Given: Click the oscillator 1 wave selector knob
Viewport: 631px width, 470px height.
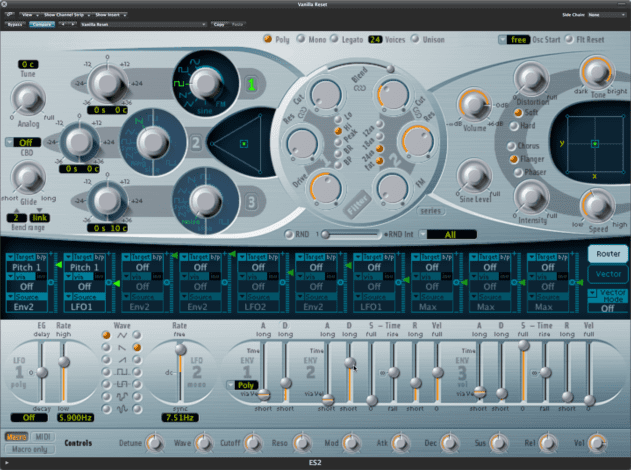Looking at the screenshot, I should click(206, 82).
